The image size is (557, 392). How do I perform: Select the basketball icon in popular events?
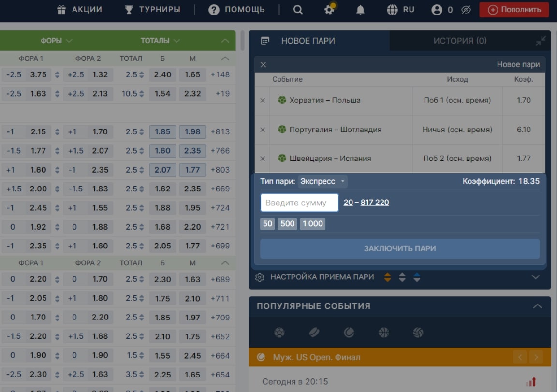(383, 333)
